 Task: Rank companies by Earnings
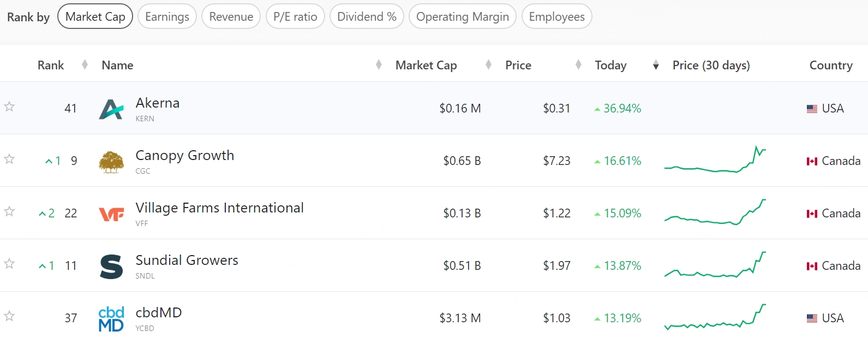click(x=167, y=17)
